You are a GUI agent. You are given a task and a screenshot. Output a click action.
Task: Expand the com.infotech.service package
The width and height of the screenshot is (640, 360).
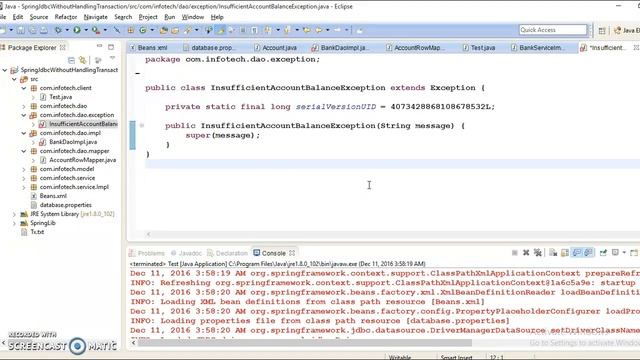point(24,178)
